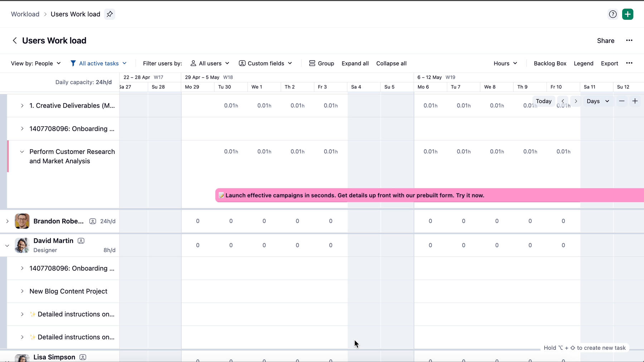
Task: Expand David Martin's Onboarding project row
Action: pos(22,269)
